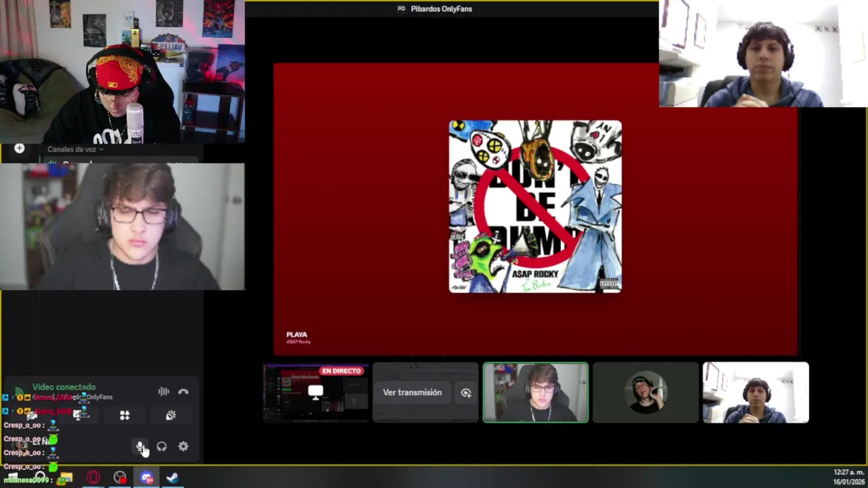
Task: Mute the microphone in Discord's user panel
Action: (x=140, y=447)
